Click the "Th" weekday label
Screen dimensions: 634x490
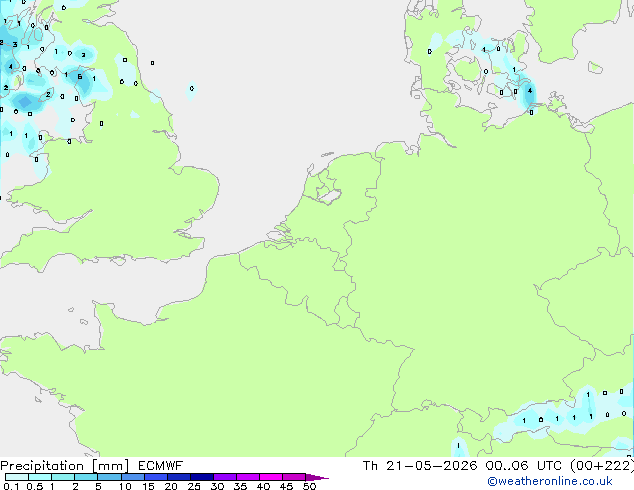pos(370,466)
